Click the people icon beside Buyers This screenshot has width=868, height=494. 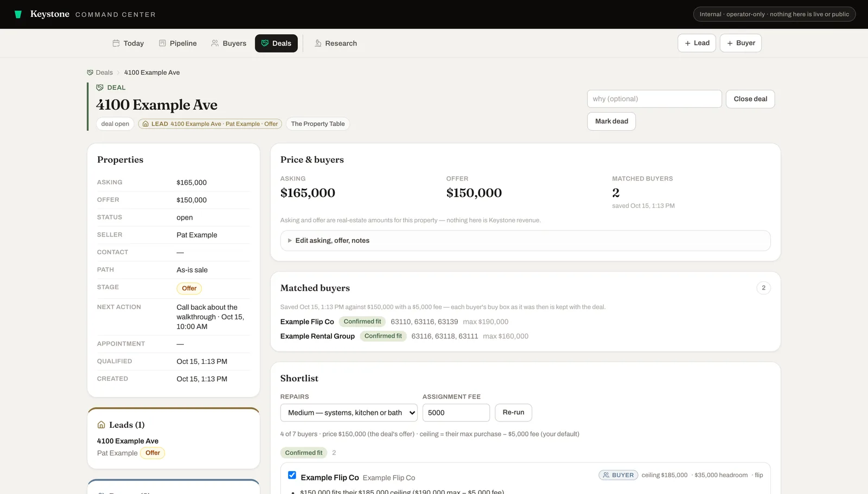coord(215,43)
